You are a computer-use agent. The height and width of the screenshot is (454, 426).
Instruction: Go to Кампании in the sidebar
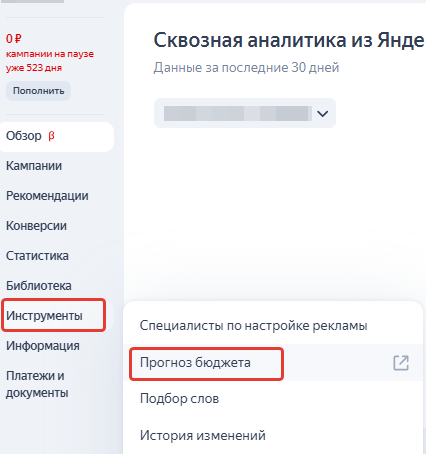(34, 166)
